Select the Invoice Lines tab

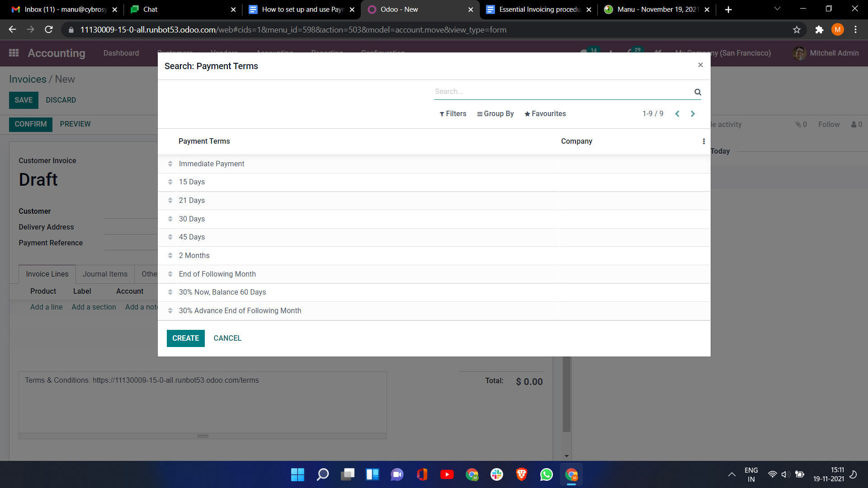tap(47, 274)
